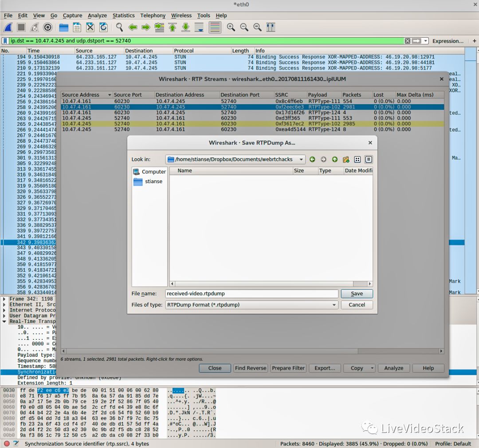Click the find packet magnifier icon

pyautogui.click(x=119, y=27)
